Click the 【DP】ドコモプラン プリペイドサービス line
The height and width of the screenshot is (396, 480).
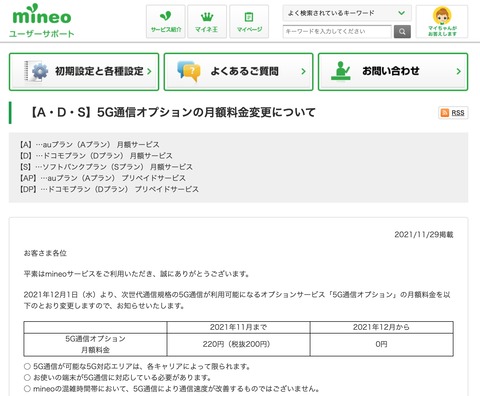click(x=109, y=189)
